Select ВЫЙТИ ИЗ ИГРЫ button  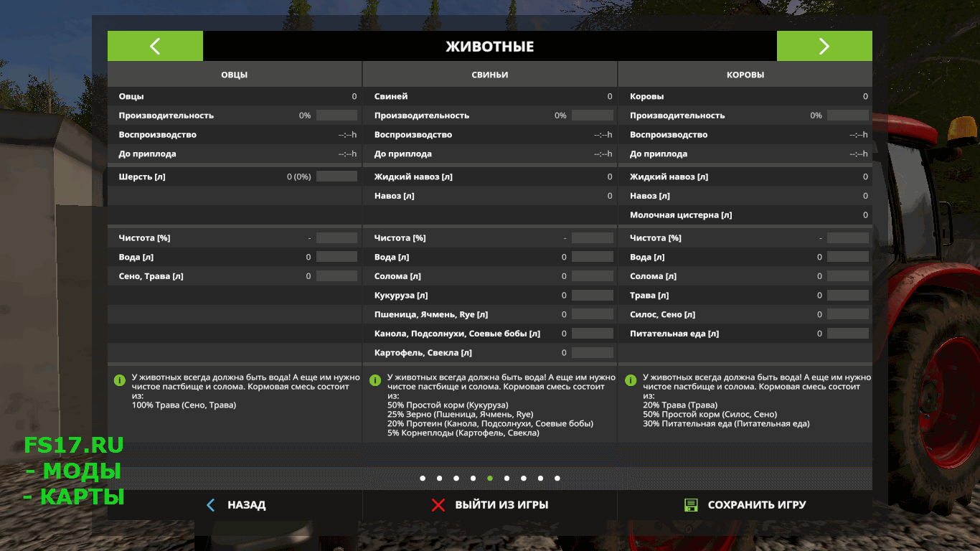pos(490,505)
